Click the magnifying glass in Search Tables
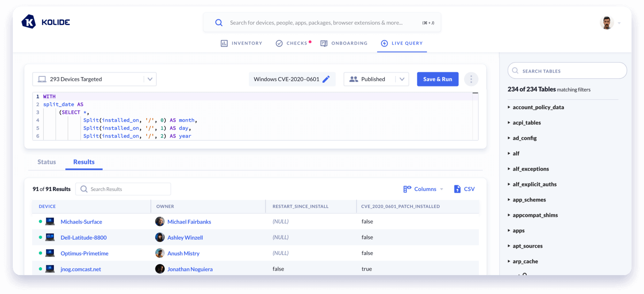Screen dimensions: 644x294 click(x=515, y=70)
